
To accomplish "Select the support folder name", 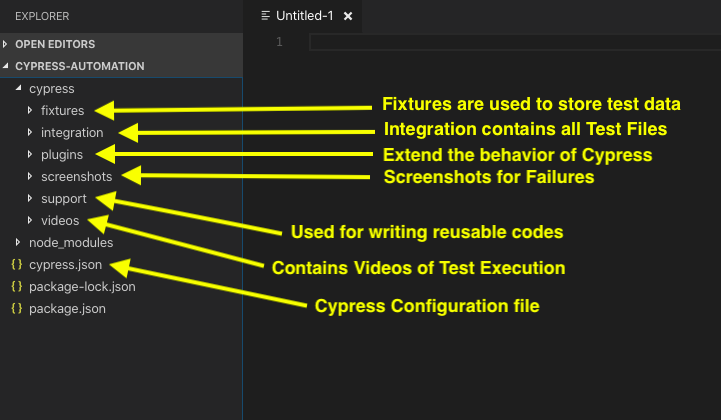I will point(64,199).
